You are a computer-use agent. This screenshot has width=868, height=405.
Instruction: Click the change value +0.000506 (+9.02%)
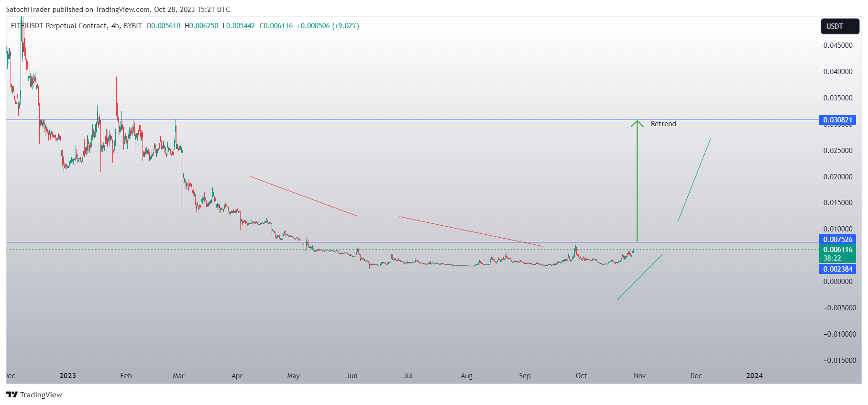tap(328, 26)
